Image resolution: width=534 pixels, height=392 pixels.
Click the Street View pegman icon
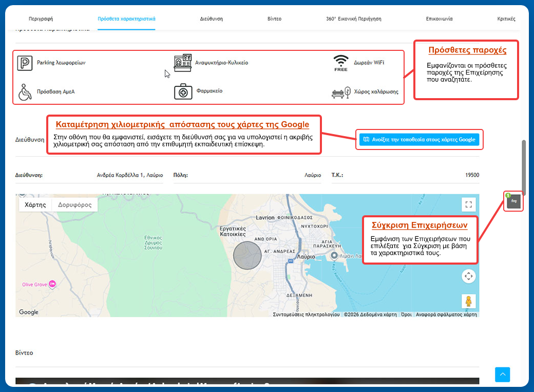469,302
